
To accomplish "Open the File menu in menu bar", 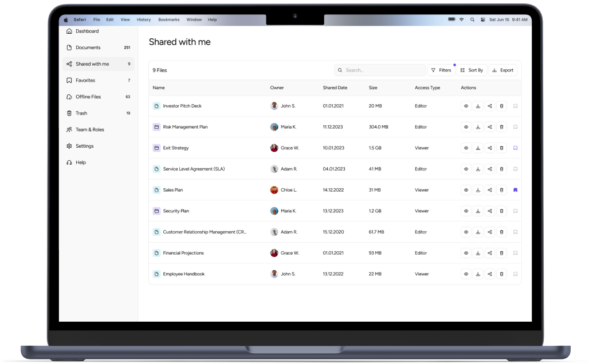I will (x=96, y=19).
